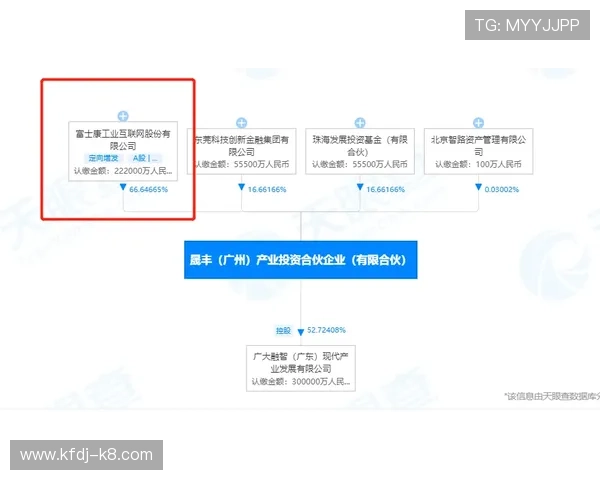This screenshot has width=600, height=480.
Task: Expand shareholders above 富士康工业互联网股份有限公司
Action: click(123, 116)
